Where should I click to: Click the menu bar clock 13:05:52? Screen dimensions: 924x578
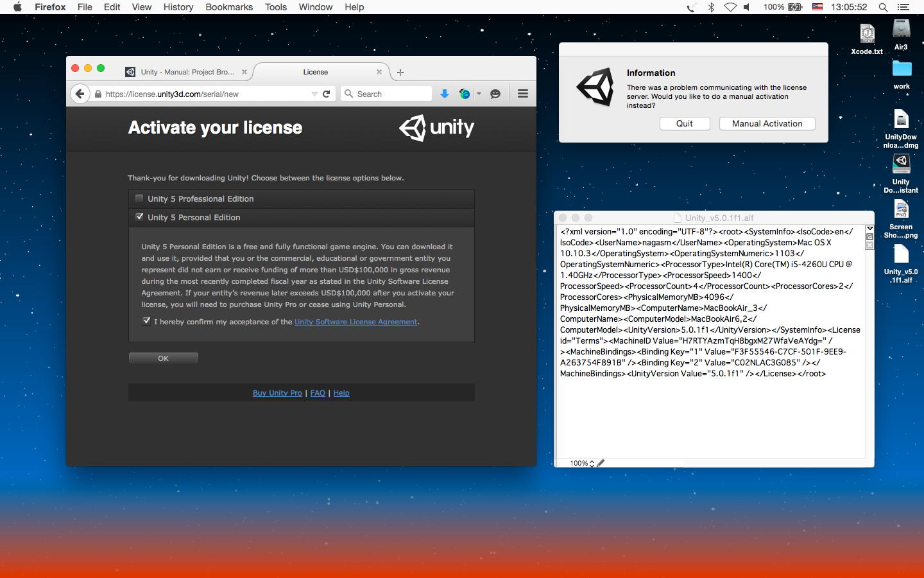pos(848,7)
